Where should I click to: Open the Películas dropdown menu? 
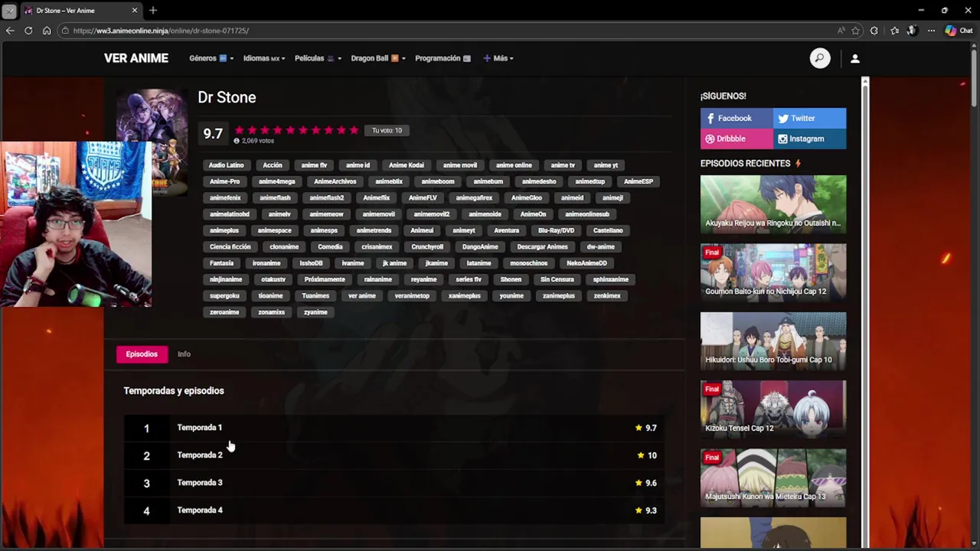tap(318, 58)
